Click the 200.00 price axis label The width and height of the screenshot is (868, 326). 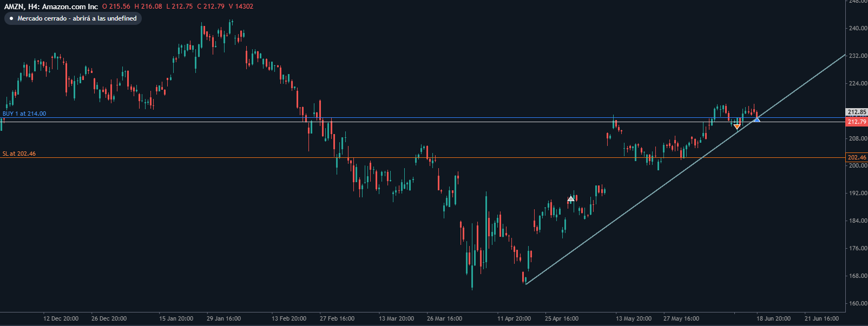click(x=858, y=165)
